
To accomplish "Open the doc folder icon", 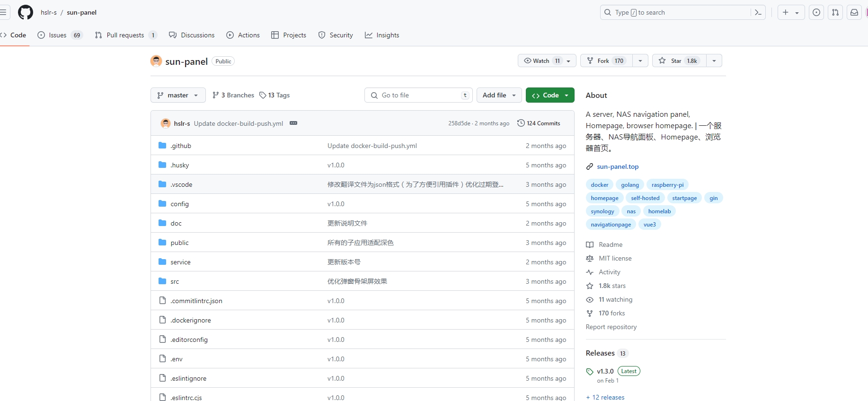I will coord(162,223).
